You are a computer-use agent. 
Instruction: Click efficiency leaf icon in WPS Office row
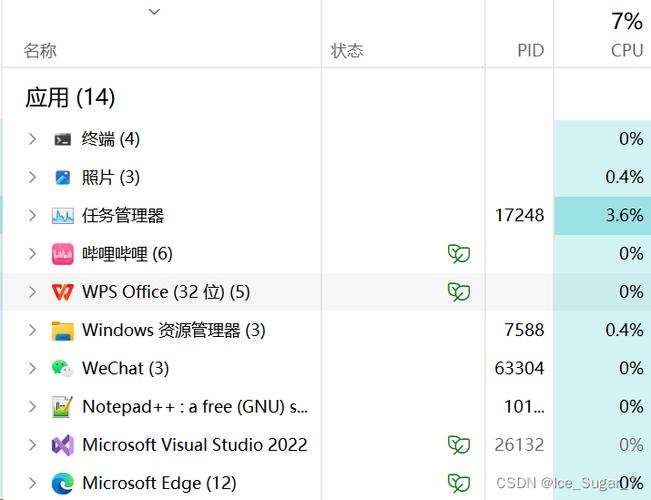coord(459,292)
